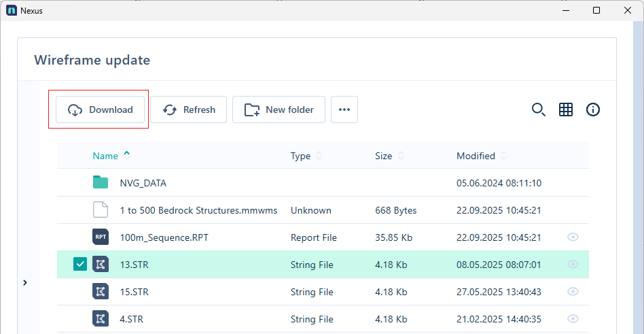Click the 100m_Sequence RPT file icon
Screen dimensions: 644x334
click(x=101, y=237)
